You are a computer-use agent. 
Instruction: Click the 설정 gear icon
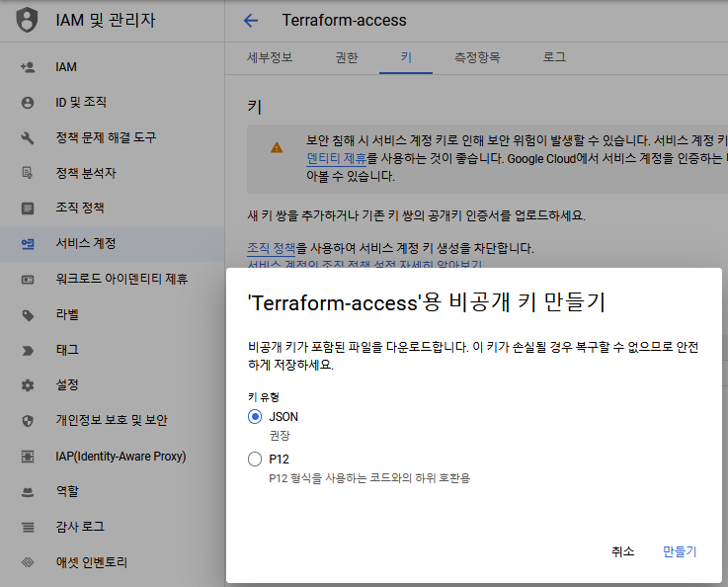click(28, 385)
